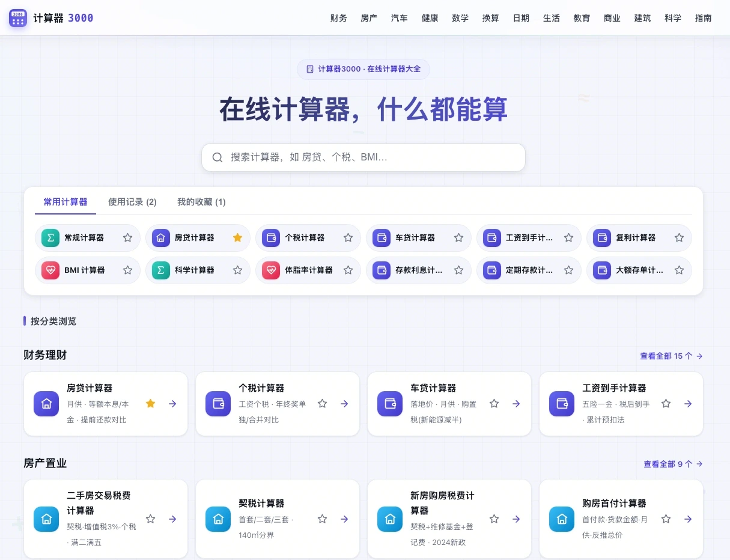Click arrow on 工资到手计算器 card
This screenshot has height=560, width=730.
(x=688, y=404)
